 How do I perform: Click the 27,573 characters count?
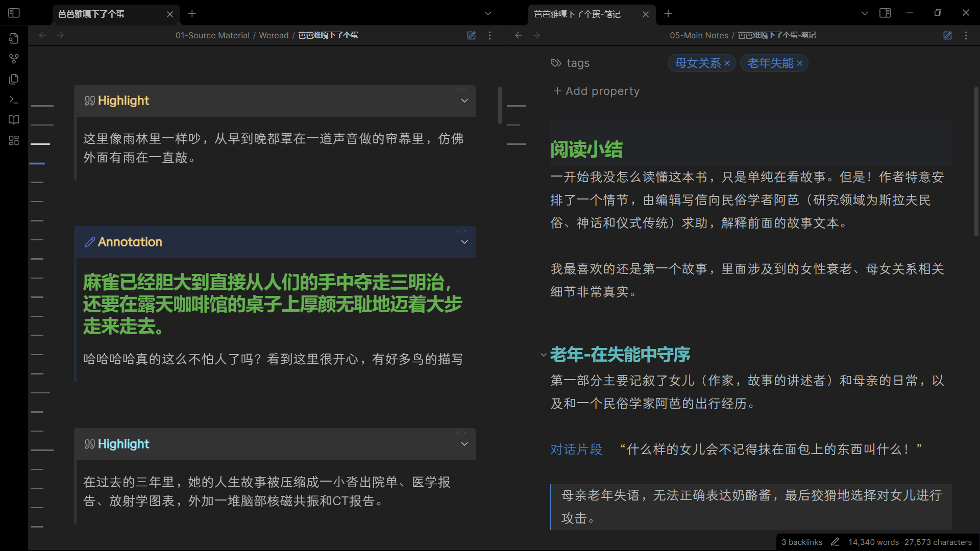point(938,542)
